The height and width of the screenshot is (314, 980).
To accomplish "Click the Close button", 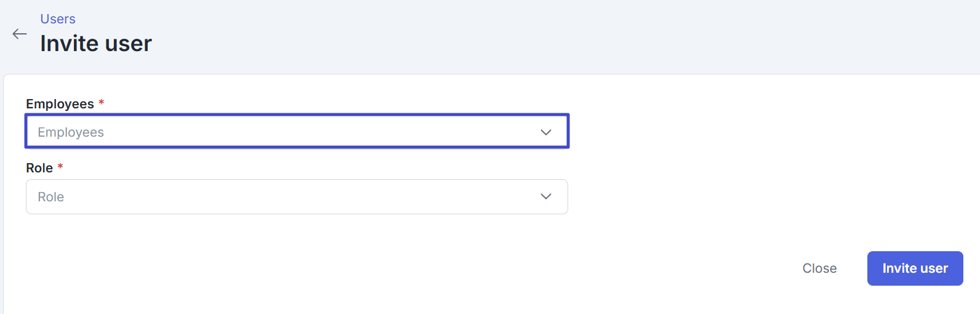I will pos(819,268).
